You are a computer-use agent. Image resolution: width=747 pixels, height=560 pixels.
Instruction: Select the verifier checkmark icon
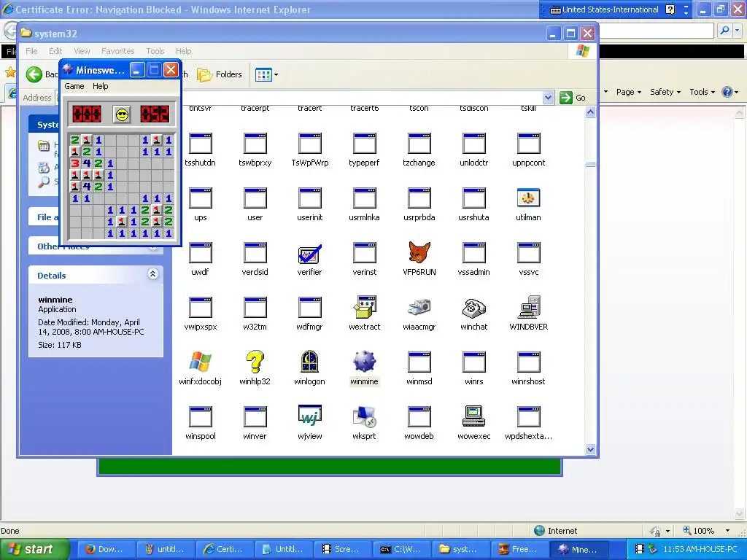tap(309, 254)
